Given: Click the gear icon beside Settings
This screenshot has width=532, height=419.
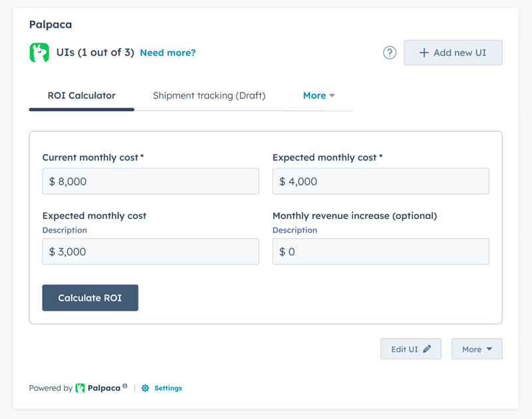Looking at the screenshot, I should click(x=145, y=388).
